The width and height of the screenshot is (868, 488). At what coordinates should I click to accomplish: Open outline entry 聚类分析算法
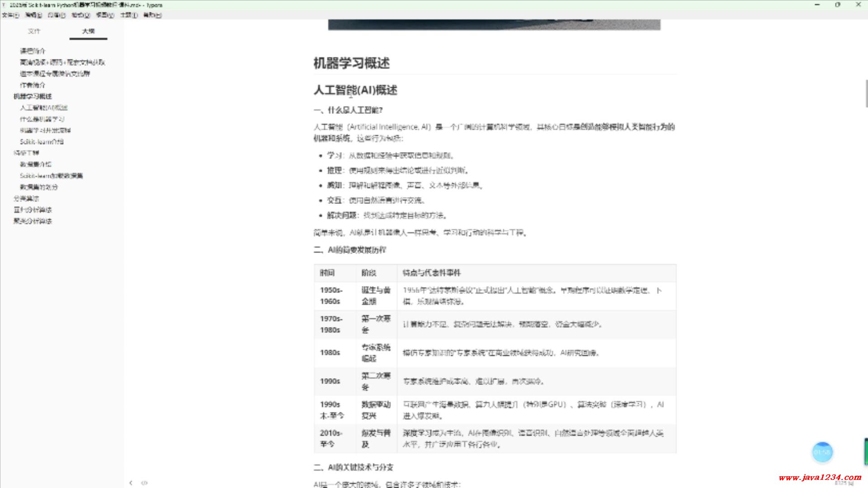click(x=33, y=221)
